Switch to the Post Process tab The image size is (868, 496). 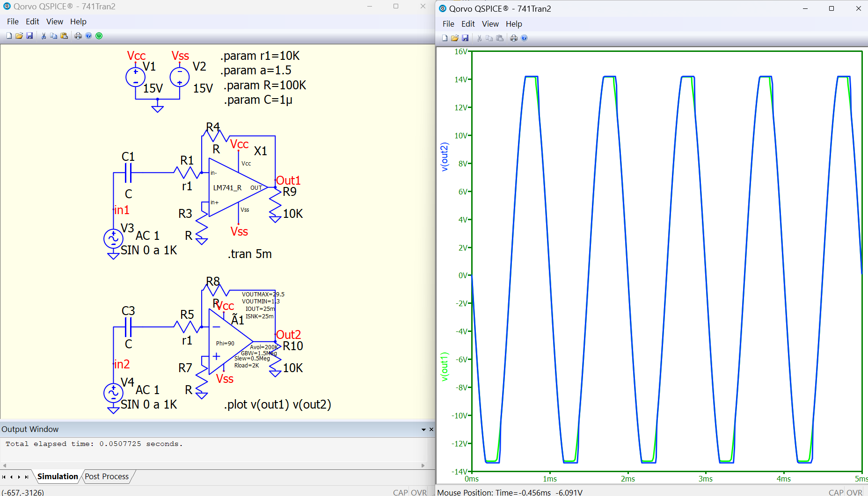(x=107, y=476)
